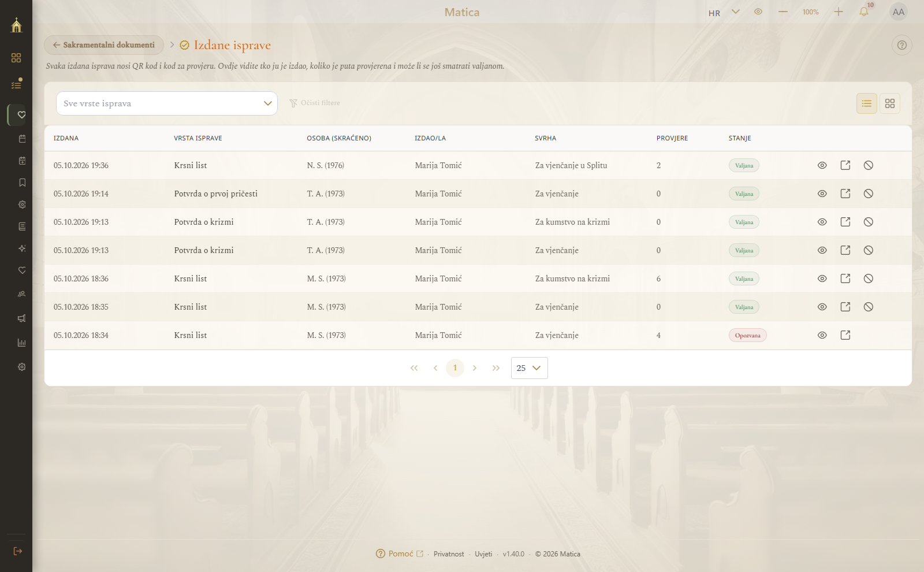Open the notification bell with 10 badge

point(864,12)
